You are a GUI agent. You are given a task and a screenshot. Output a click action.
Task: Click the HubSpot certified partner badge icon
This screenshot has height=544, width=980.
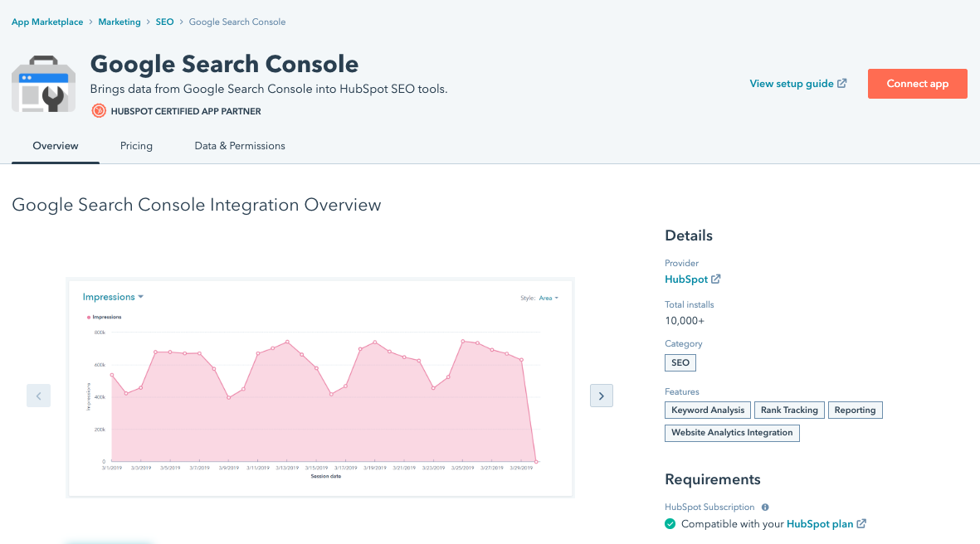coord(99,111)
